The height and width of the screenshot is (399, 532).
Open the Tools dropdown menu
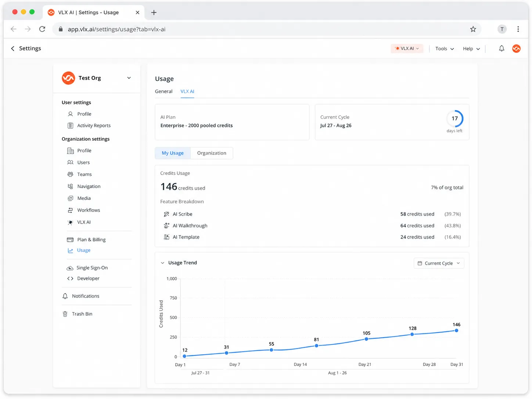click(x=445, y=48)
